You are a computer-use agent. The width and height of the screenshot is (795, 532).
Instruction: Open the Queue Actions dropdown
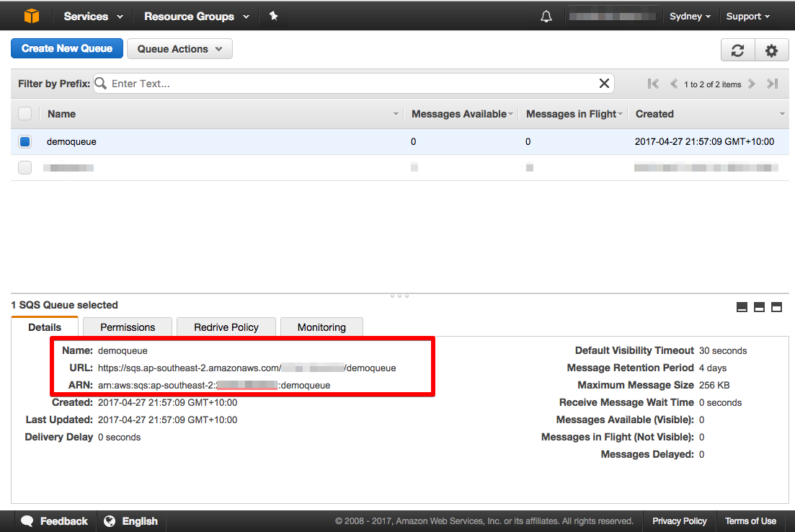179,49
